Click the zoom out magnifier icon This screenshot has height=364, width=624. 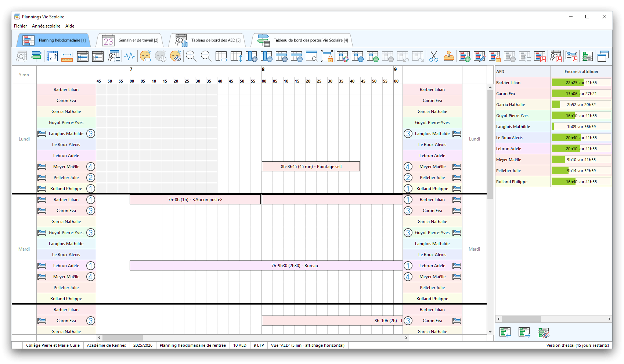point(206,56)
